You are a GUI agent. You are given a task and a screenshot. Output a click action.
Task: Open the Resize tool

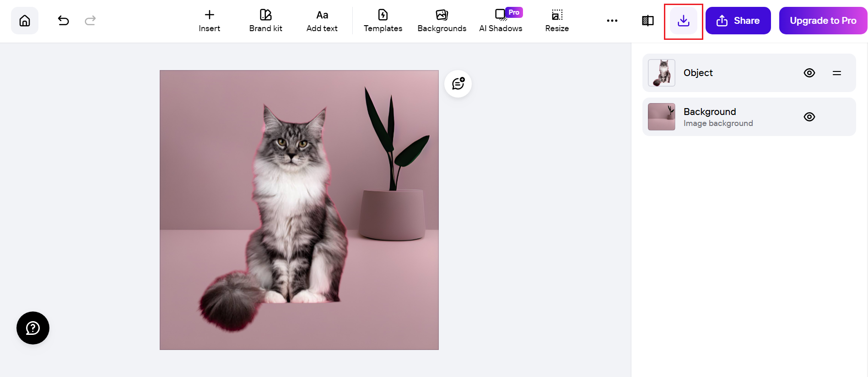[557, 21]
